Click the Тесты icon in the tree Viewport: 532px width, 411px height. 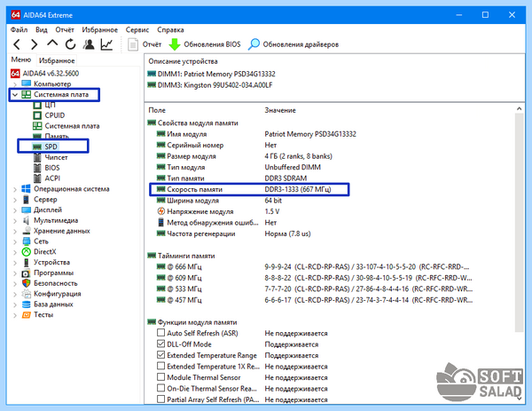26,315
